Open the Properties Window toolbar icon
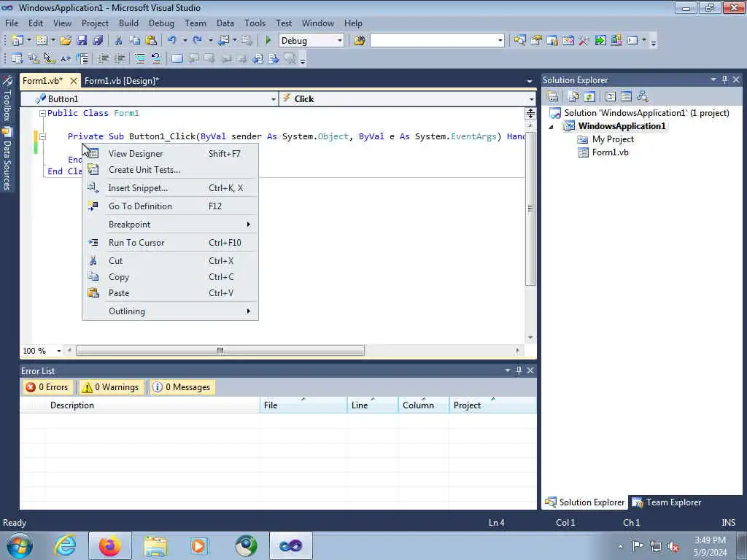Image resolution: width=747 pixels, height=560 pixels. [536, 41]
